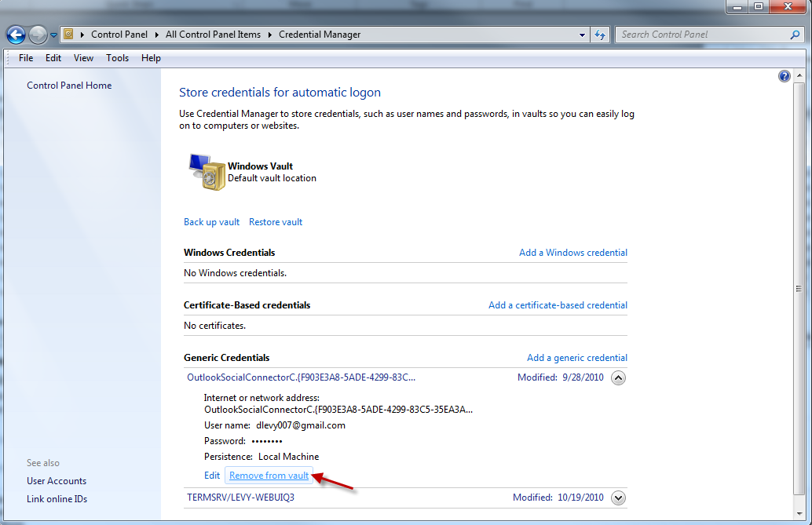This screenshot has width=812, height=525.
Task: Select OutlookSocialConnectorC credential entry title
Action: coord(301,377)
